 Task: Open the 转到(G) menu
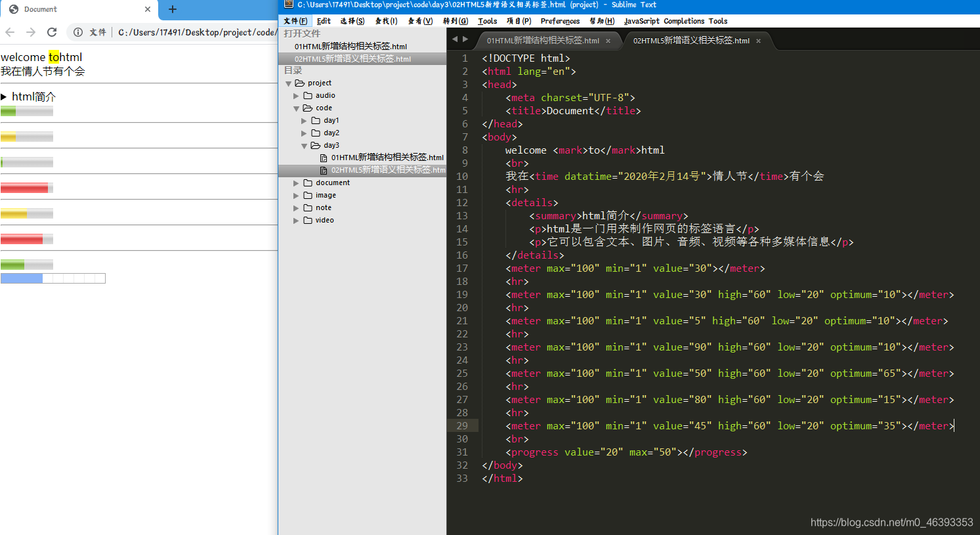click(x=456, y=21)
